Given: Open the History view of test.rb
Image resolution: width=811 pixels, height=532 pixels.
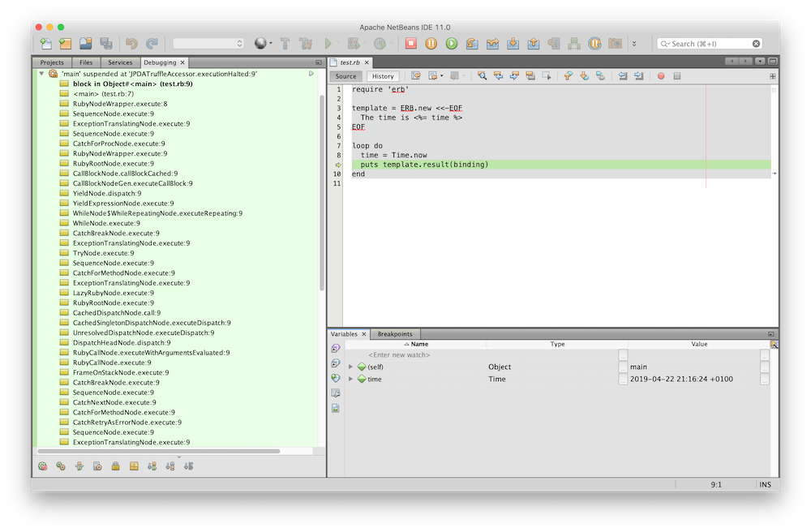Looking at the screenshot, I should 383,76.
